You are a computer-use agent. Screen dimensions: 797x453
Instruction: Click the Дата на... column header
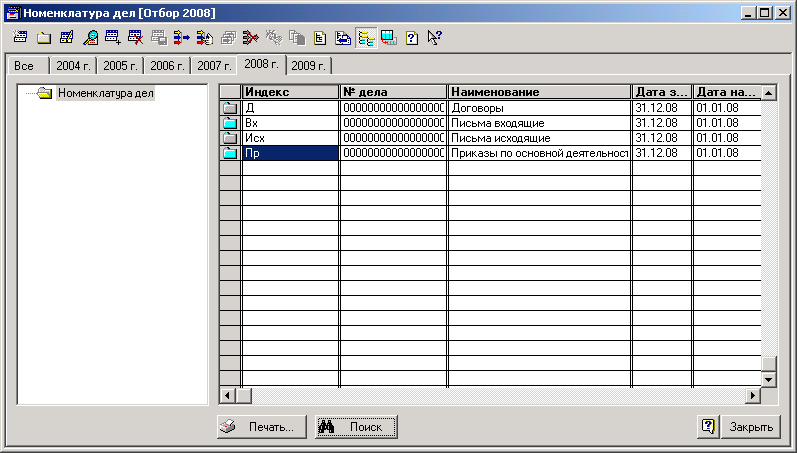tap(727, 92)
